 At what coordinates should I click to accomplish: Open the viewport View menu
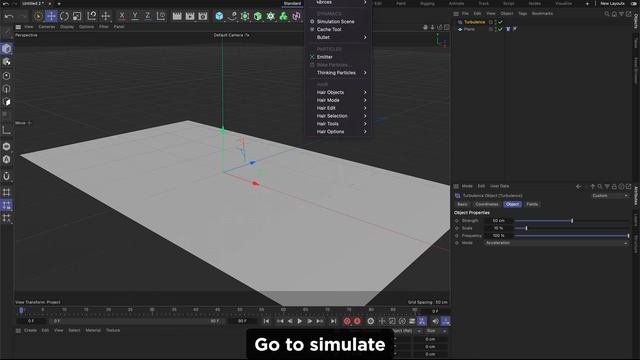click(x=29, y=27)
